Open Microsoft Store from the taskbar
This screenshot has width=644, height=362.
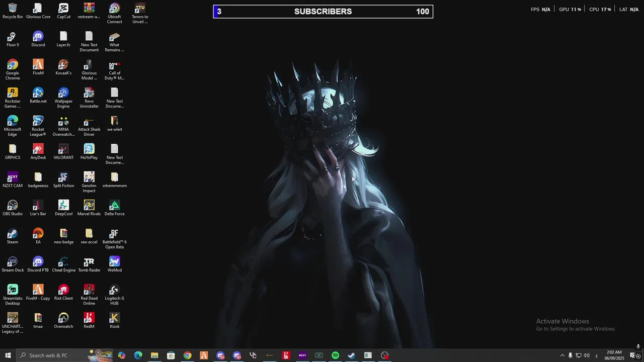[x=171, y=355]
